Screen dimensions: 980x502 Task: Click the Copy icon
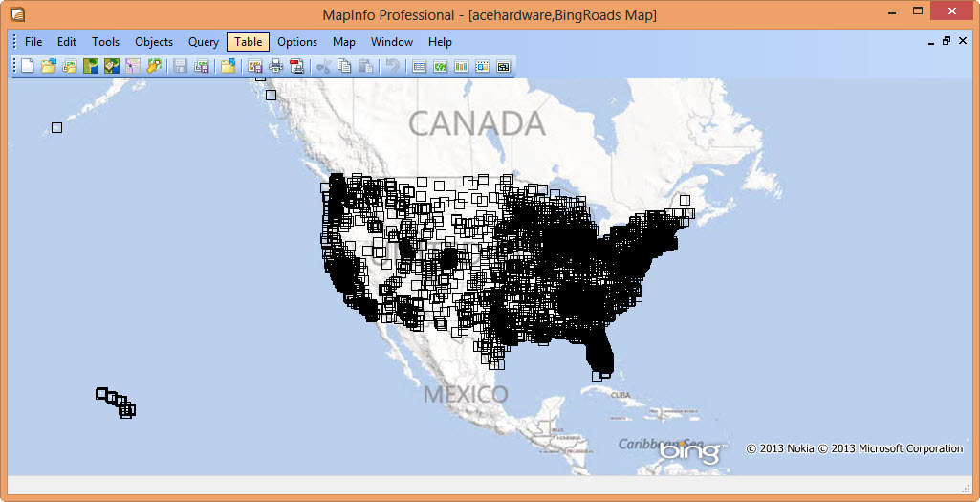coord(344,66)
